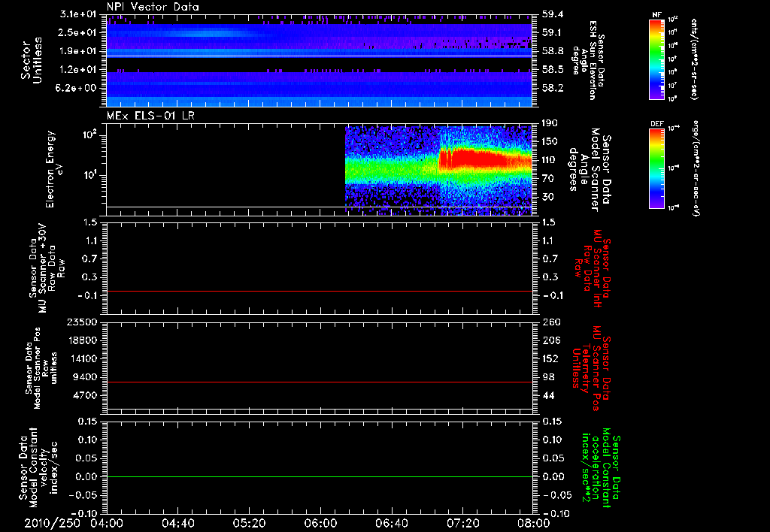
Task: Click the red 'MU Scanner Int Raw Data' axis title
Action: point(593,268)
